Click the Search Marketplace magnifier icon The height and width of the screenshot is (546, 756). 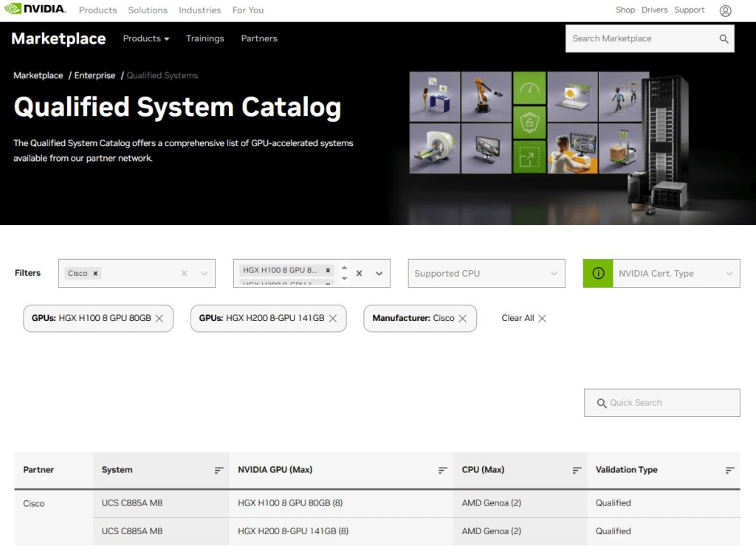coord(724,38)
